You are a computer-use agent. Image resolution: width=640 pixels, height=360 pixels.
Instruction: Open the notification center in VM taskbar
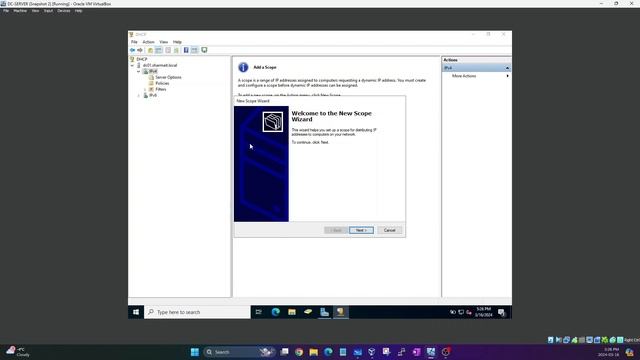click(502, 312)
